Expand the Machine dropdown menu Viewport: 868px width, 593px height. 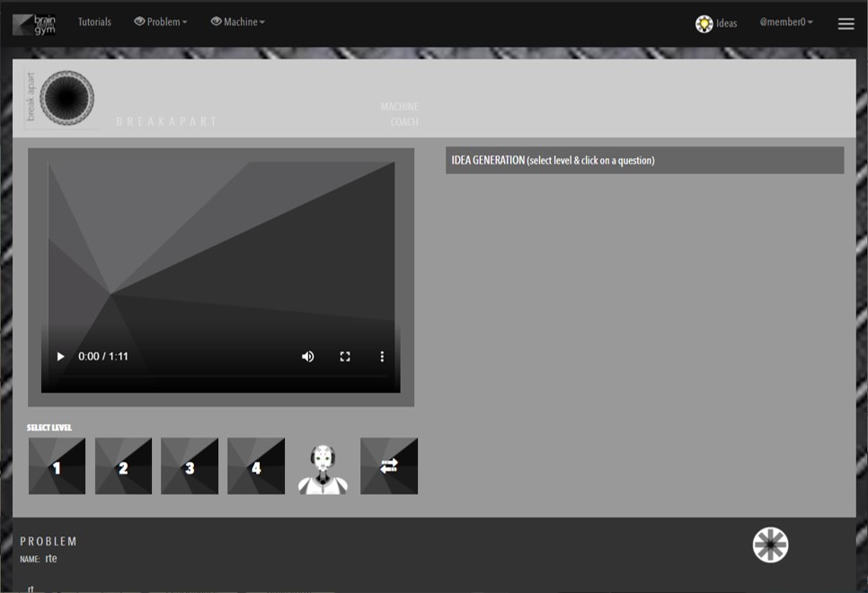coord(237,22)
